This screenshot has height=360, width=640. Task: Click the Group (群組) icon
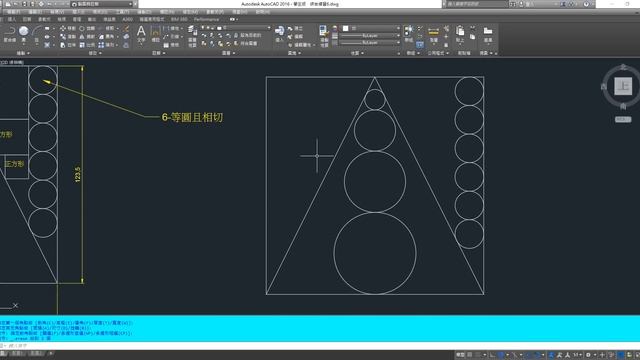click(x=409, y=34)
